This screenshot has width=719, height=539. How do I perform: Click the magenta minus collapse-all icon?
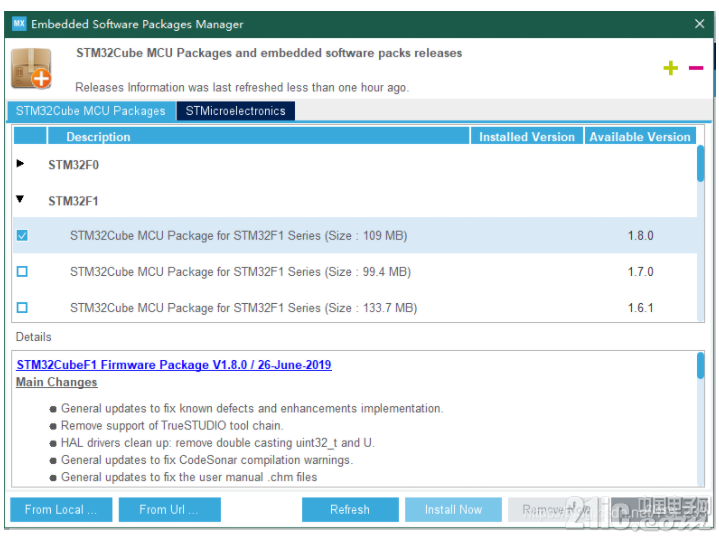coord(696,68)
